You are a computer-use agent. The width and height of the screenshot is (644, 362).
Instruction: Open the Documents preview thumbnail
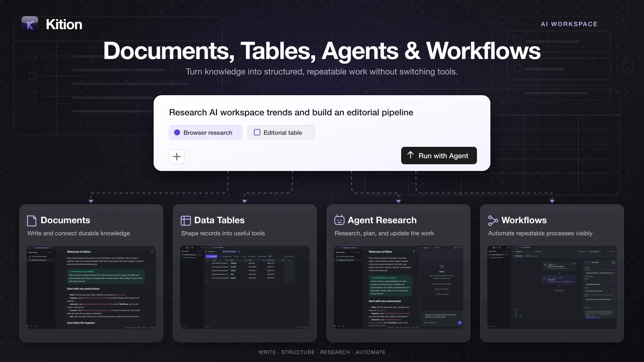[91, 287]
